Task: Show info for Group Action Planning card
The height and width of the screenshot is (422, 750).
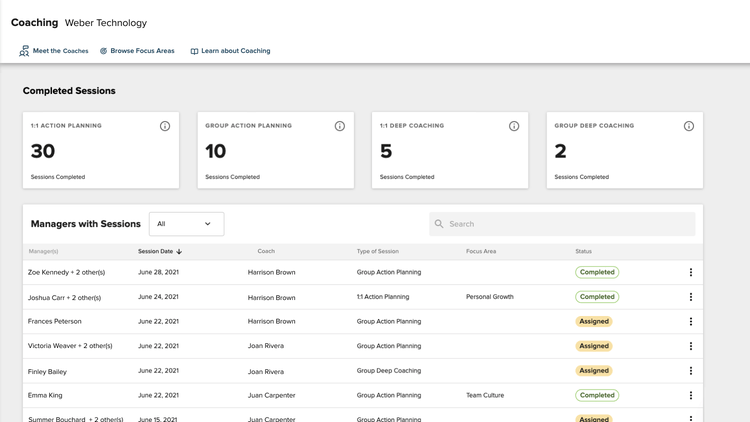Action: click(340, 126)
